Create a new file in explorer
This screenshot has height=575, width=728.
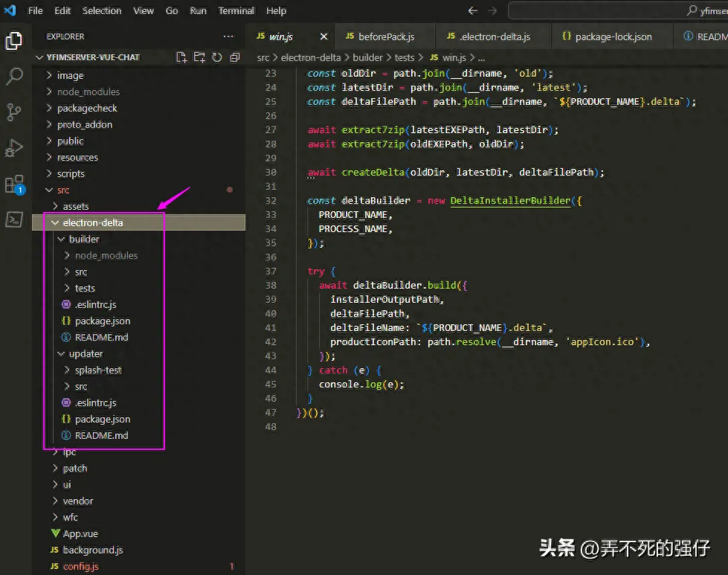(x=181, y=57)
